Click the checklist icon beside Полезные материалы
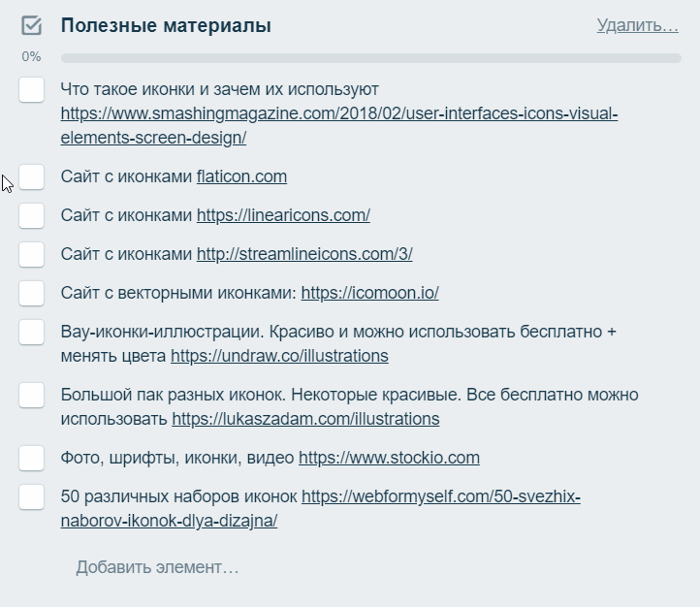 tap(31, 26)
